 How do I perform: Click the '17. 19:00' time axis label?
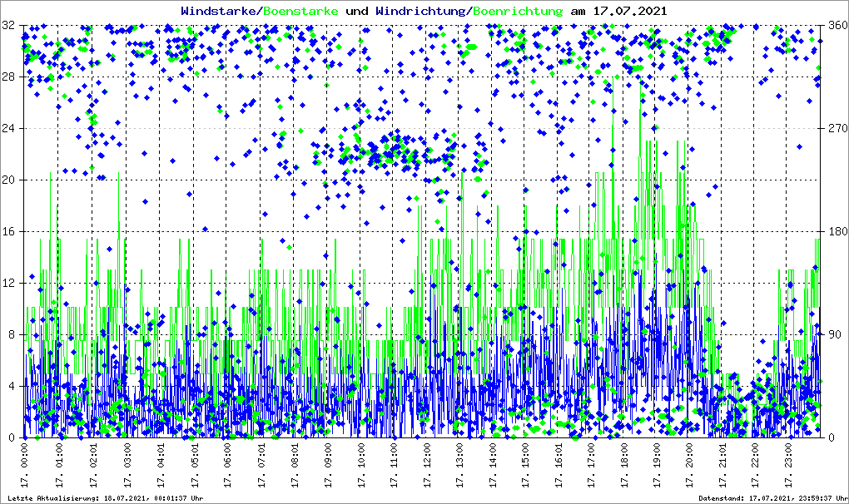(x=657, y=465)
